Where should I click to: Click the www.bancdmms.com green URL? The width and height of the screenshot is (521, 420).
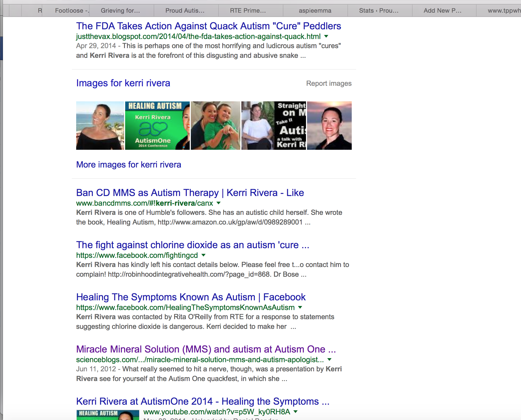click(145, 203)
